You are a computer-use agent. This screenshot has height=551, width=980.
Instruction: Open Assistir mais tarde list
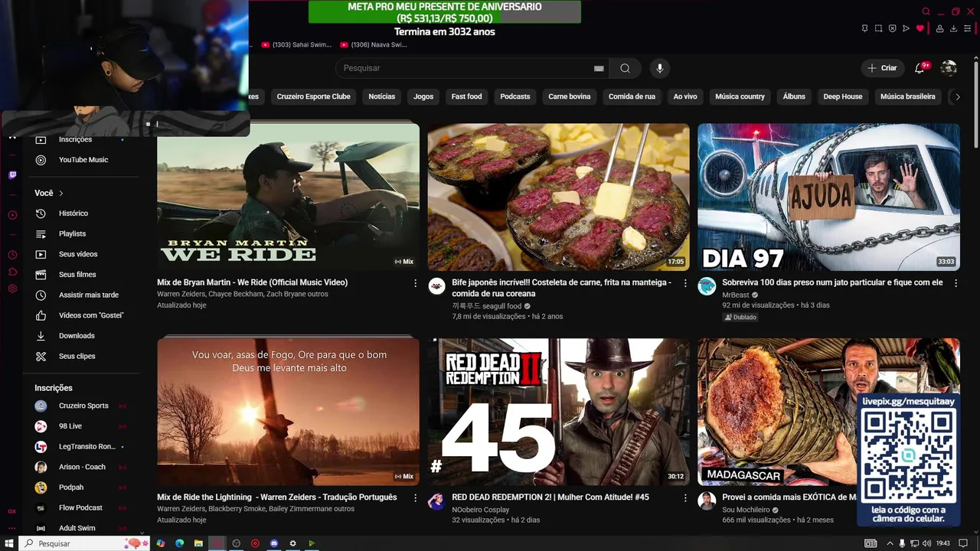(x=83, y=295)
